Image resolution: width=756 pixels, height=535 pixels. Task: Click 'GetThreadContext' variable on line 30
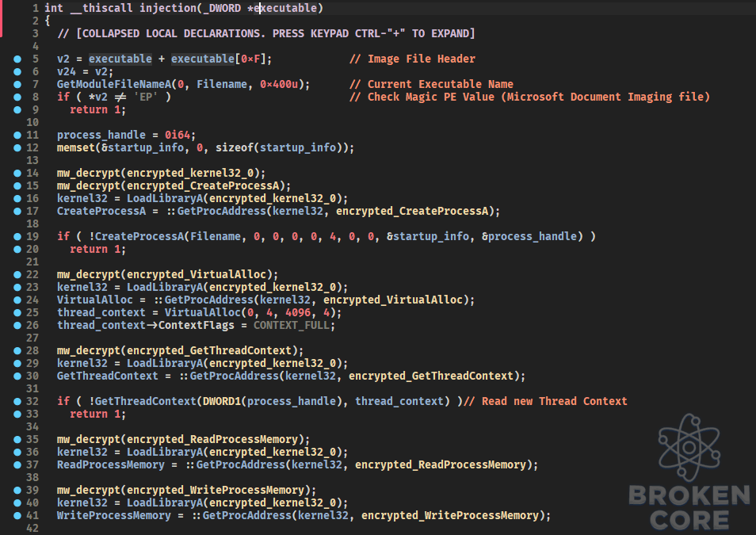[108, 376]
